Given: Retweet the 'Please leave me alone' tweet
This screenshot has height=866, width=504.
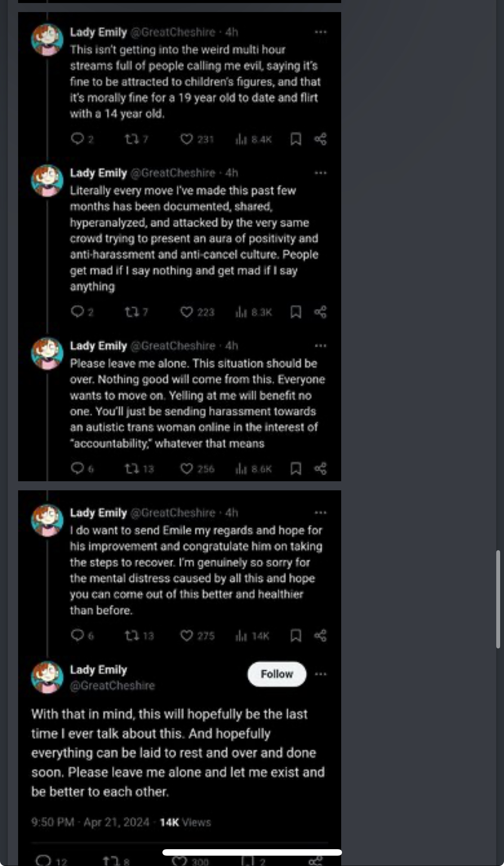Looking at the screenshot, I should tap(131, 469).
